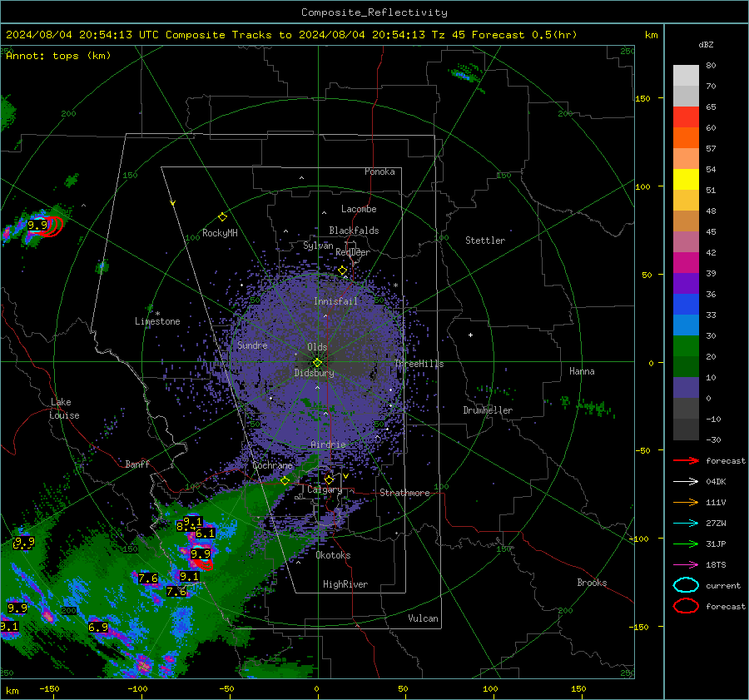The image size is (749, 700).
Task: Select the magenta 39-42 dBZ color swatch
Action: 686,263
